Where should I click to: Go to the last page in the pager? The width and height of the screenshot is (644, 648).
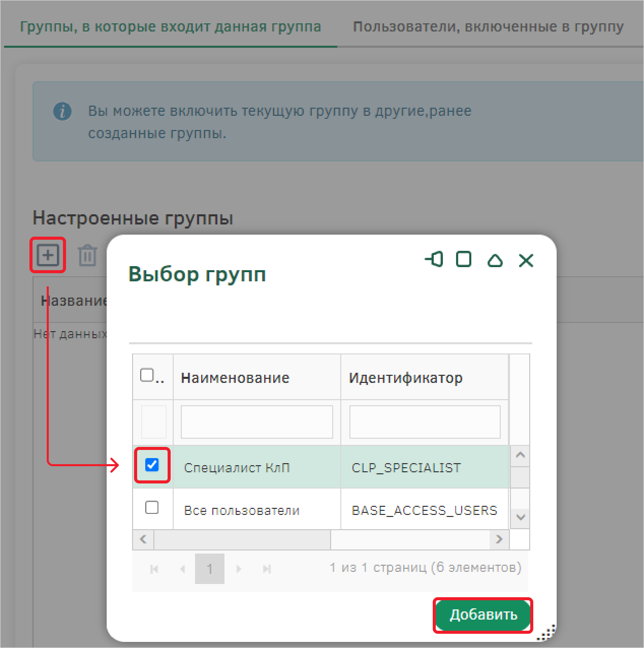point(267,569)
